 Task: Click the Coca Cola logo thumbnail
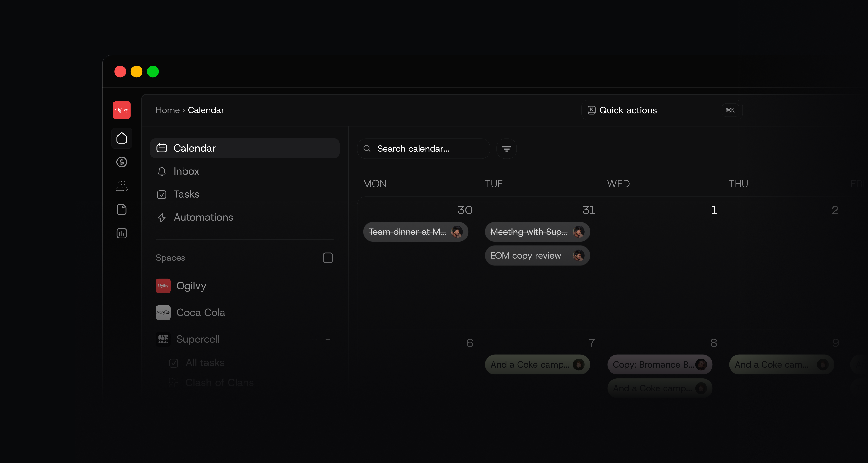click(163, 312)
